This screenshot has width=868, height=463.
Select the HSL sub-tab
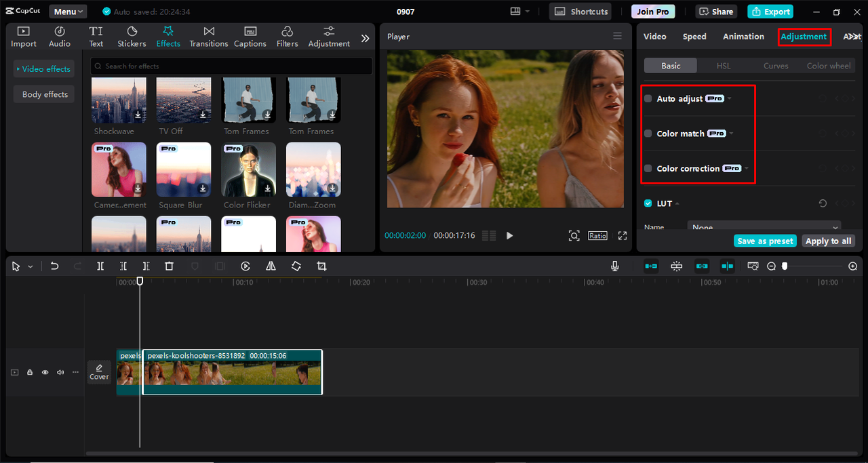(724, 66)
